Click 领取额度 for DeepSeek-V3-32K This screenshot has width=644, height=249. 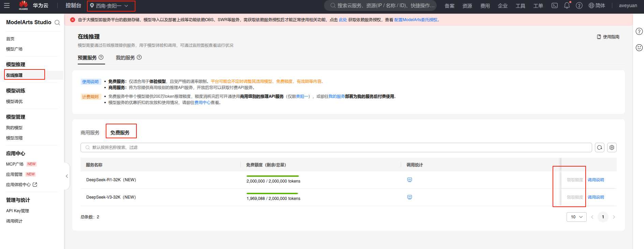click(575, 197)
